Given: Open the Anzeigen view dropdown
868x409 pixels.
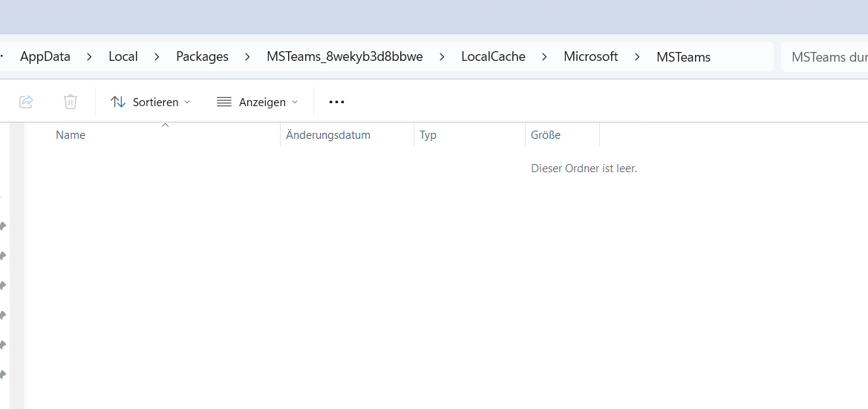Looking at the screenshot, I should click(257, 102).
